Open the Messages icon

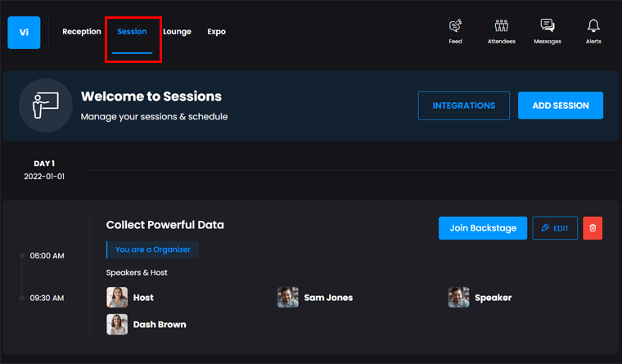tap(548, 27)
